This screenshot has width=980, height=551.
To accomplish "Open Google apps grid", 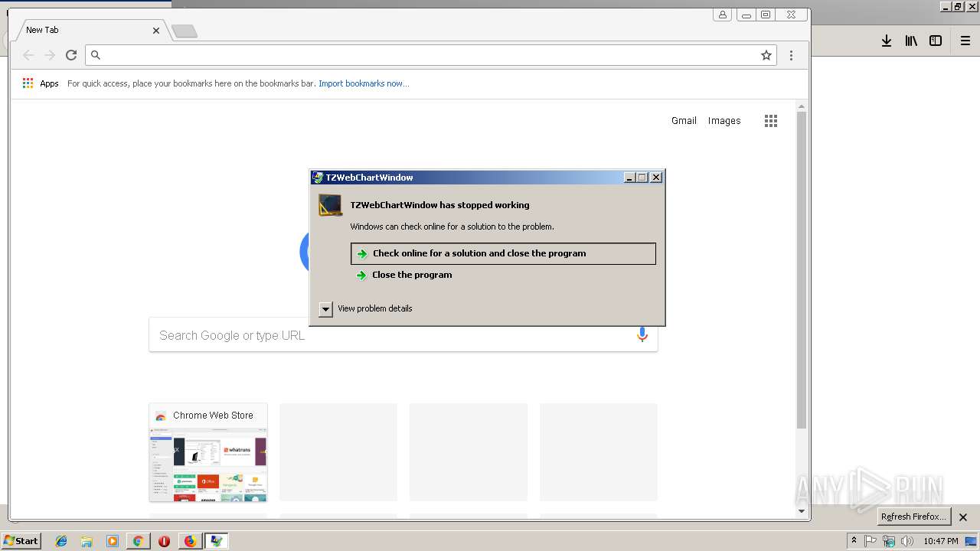I will (x=771, y=121).
